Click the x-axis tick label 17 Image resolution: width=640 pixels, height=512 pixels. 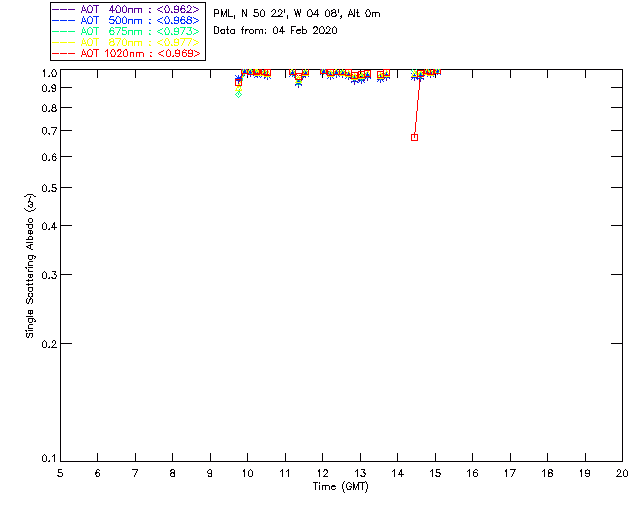point(510,473)
